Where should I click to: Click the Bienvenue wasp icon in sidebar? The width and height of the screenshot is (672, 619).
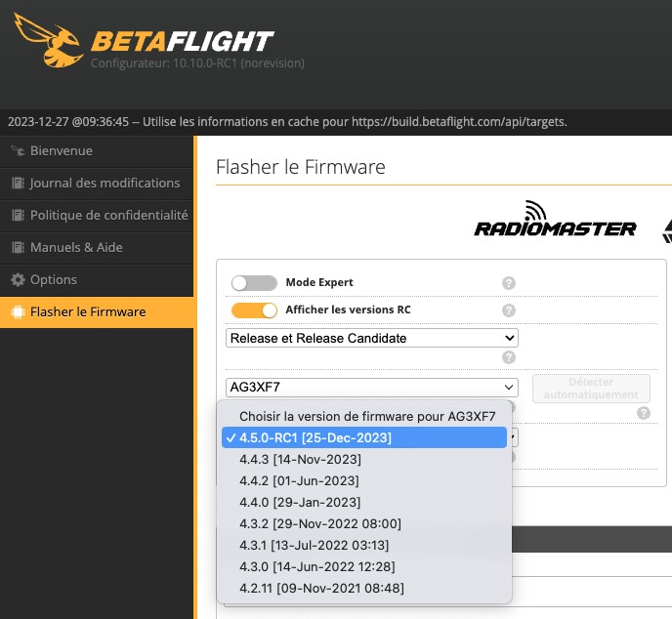pyautogui.click(x=18, y=150)
